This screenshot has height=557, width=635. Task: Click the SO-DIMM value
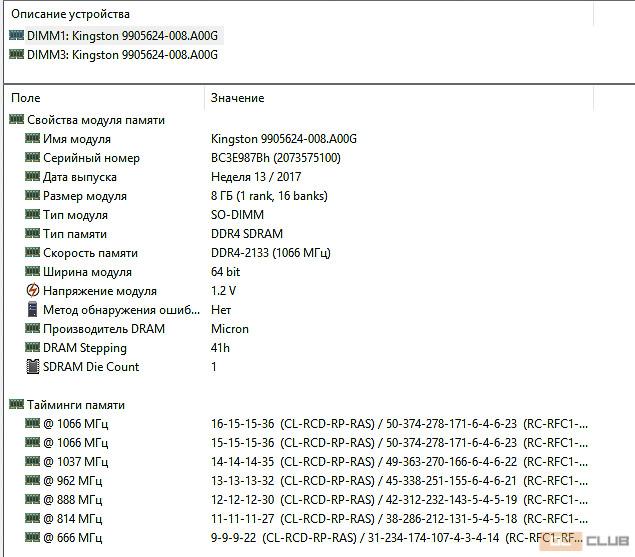(237, 215)
